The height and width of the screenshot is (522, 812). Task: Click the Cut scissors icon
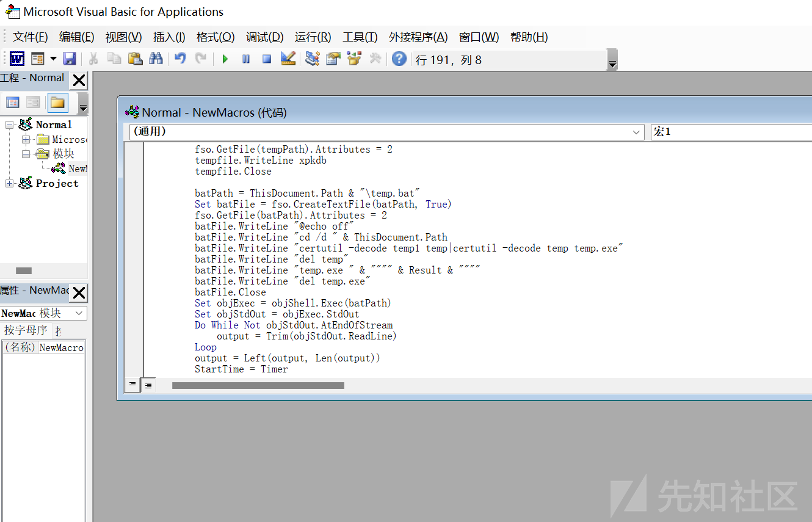point(93,59)
